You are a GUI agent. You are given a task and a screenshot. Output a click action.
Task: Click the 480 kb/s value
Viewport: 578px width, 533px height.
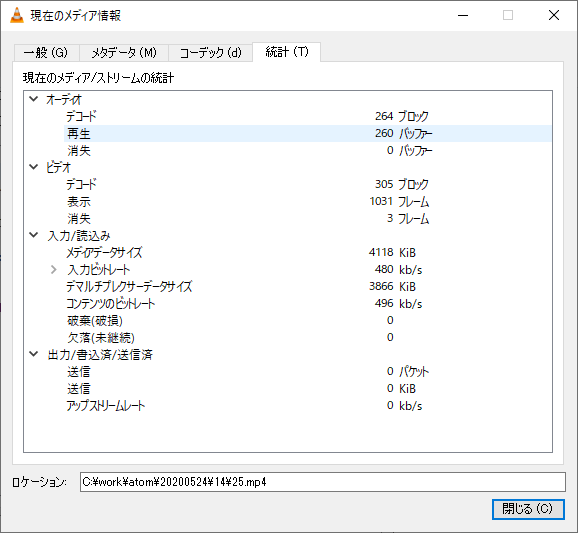398,269
